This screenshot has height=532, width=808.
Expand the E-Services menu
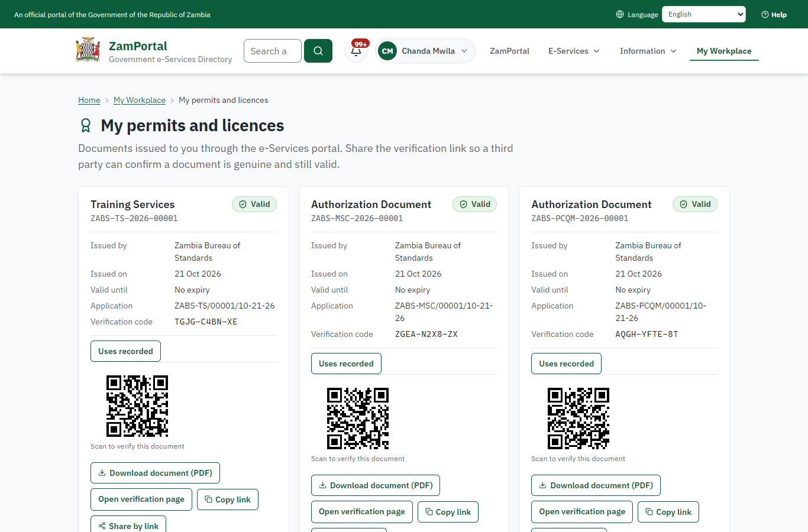(x=574, y=51)
